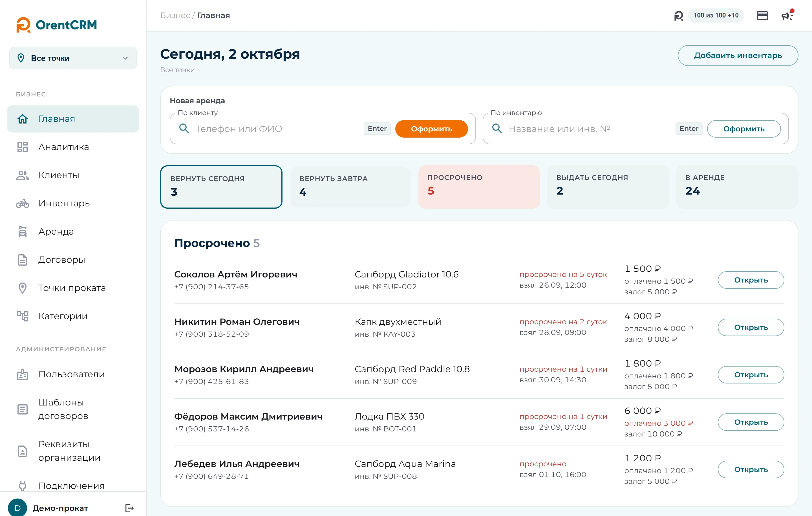812x516 pixels.
Task: Open Инвентарь bicycle icon
Action: tap(23, 203)
